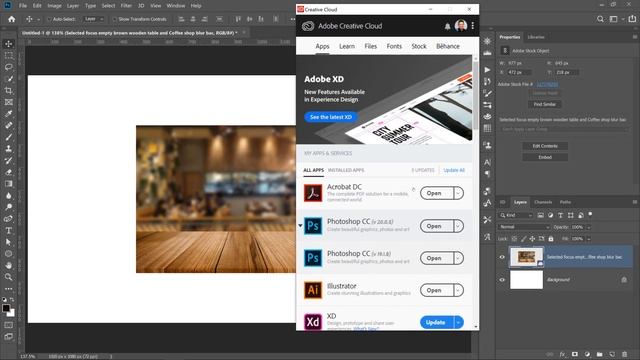Click the Actions play icon in panel dock
640x360 pixels.
pyautogui.click(x=487, y=70)
